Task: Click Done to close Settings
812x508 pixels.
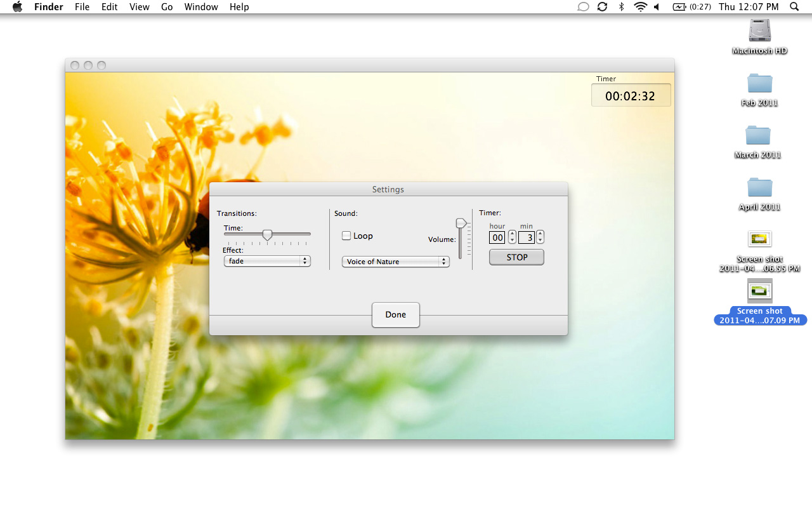Action: [x=395, y=315]
